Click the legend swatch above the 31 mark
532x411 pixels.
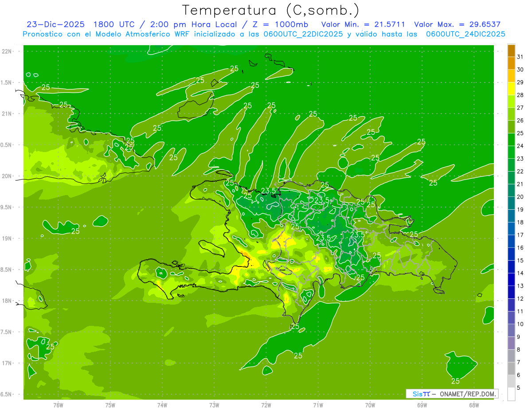coord(511,51)
